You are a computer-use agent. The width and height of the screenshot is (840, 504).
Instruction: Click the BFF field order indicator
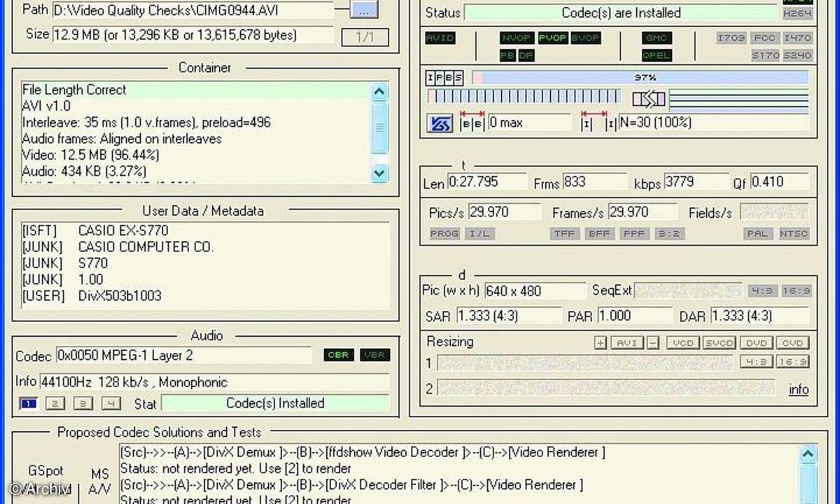601,234
